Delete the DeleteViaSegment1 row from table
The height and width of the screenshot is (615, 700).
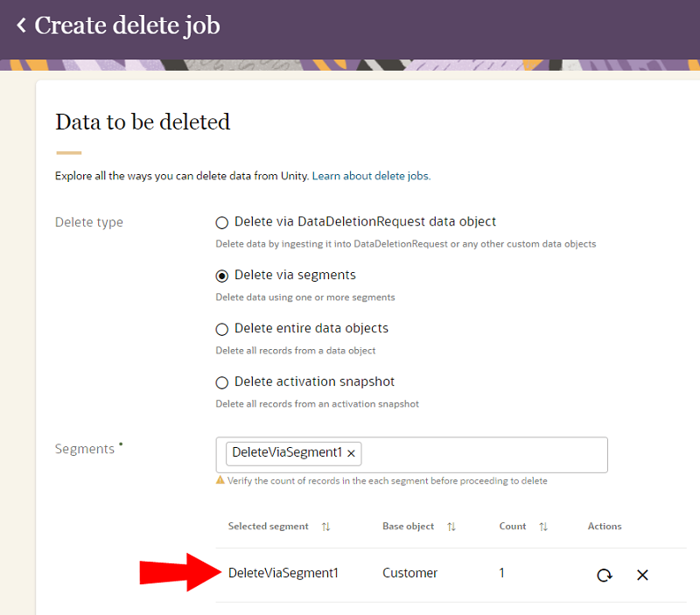click(642, 575)
